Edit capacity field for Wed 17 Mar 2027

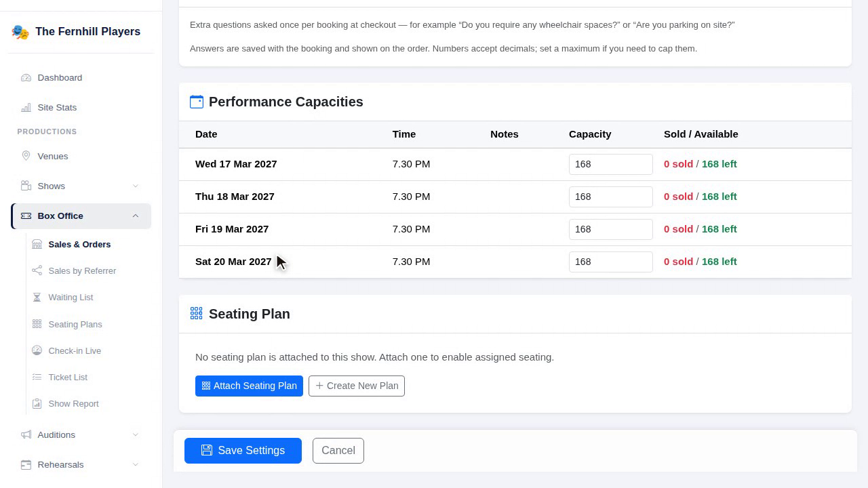[x=611, y=164]
